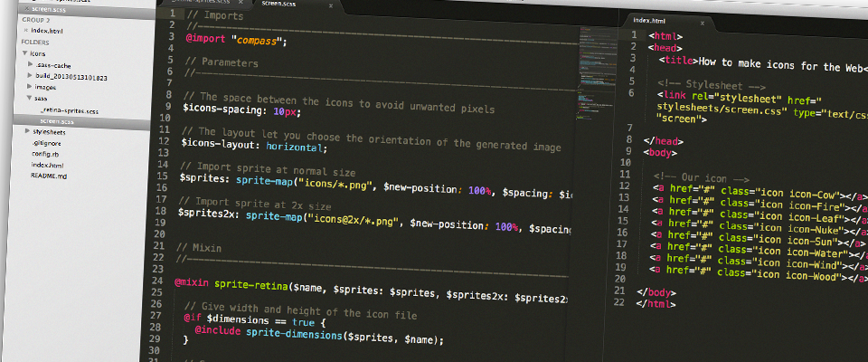
Task: Collapse the icons root folder
Action: click(24, 54)
